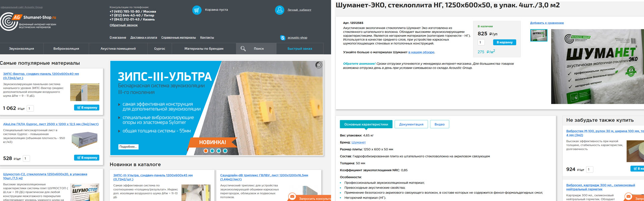This screenshot has width=644, height=201.
Task: Click the Shumanet-Shop.ru logo
Action: tap(28, 21)
